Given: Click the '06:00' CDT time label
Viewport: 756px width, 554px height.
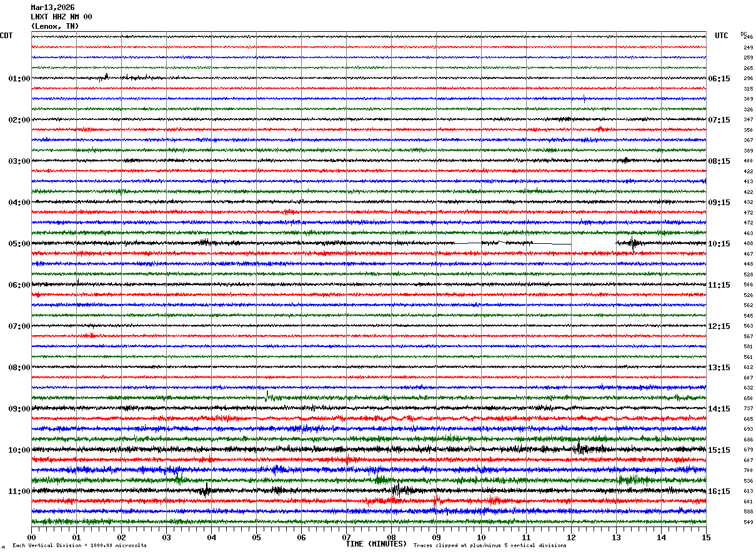Looking at the screenshot, I should click(x=19, y=285).
